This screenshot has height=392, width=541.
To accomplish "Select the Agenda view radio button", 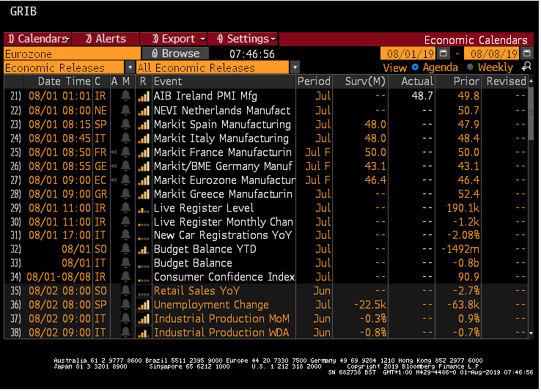I will 415,67.
